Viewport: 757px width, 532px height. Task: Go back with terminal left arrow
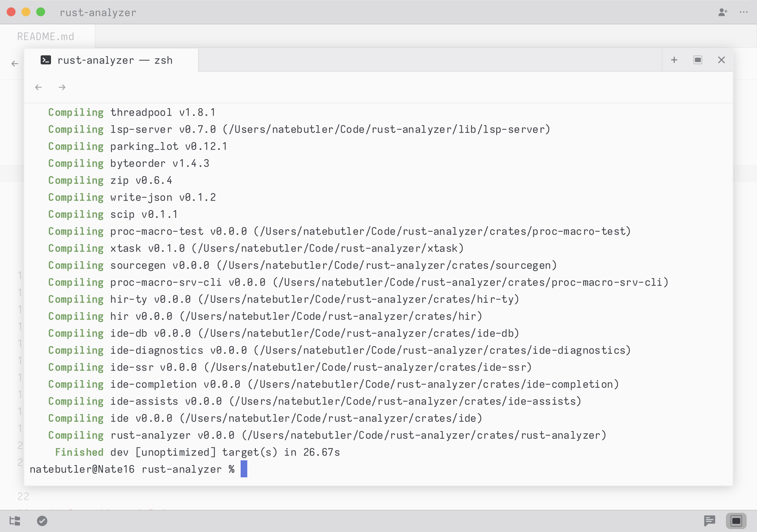click(x=38, y=88)
